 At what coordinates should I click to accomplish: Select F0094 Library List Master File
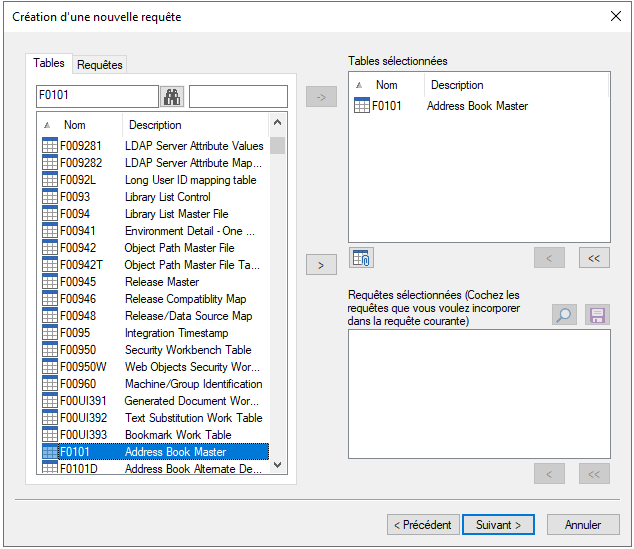155,213
